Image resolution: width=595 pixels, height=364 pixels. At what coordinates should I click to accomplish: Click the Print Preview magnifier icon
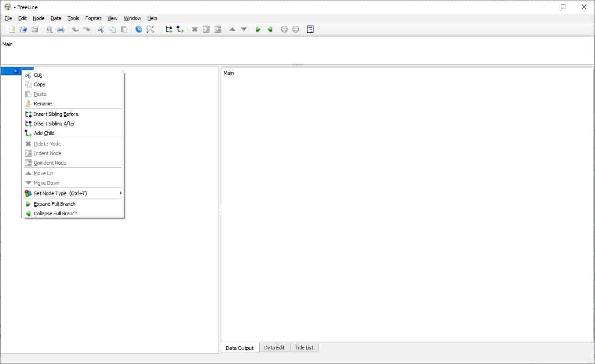49,29
